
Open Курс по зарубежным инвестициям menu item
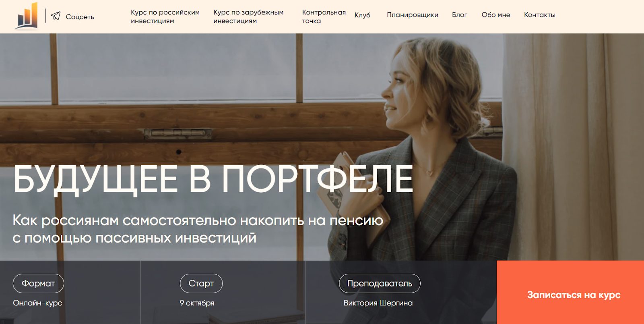click(x=248, y=17)
